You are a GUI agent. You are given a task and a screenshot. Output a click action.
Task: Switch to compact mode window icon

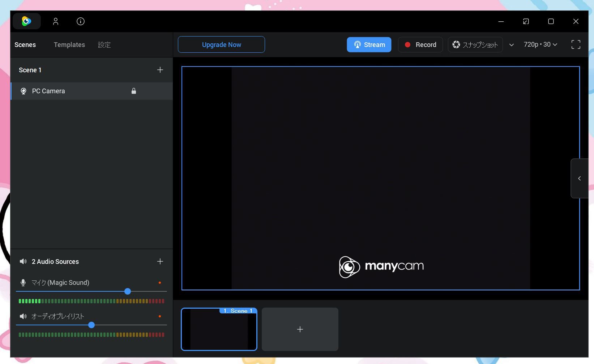[x=526, y=21]
